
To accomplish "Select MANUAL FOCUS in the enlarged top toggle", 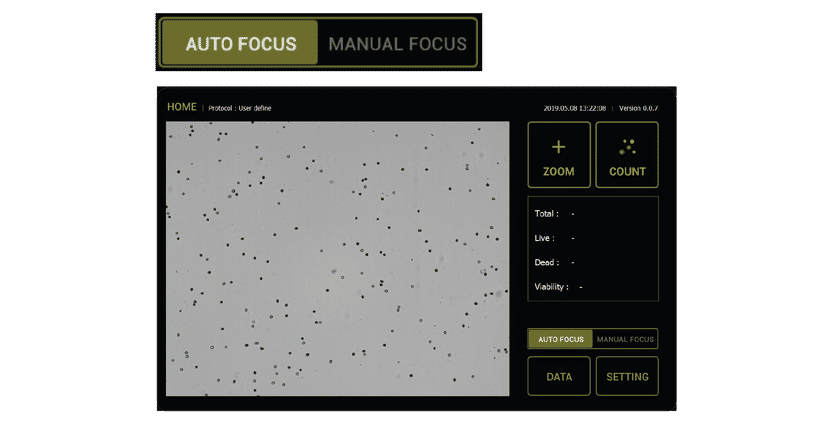I will click(397, 44).
